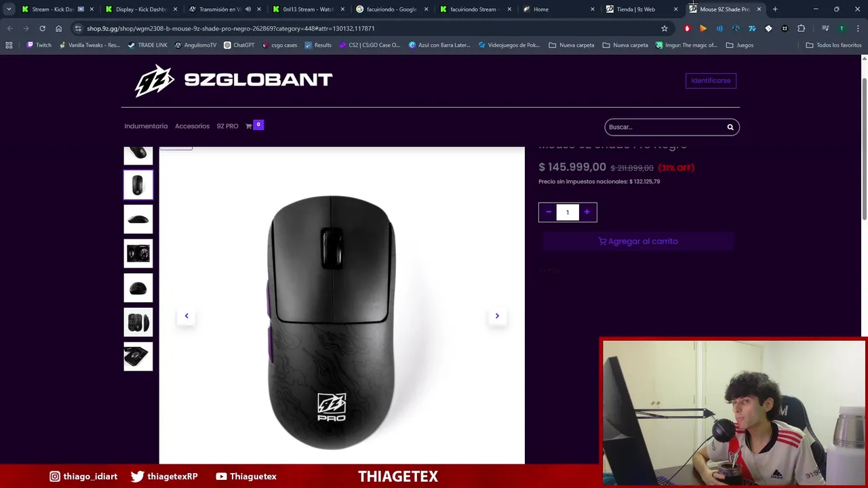Open the bookmarks apps grid icon
Viewport: 868px width, 488px height.
pyautogui.click(x=9, y=45)
